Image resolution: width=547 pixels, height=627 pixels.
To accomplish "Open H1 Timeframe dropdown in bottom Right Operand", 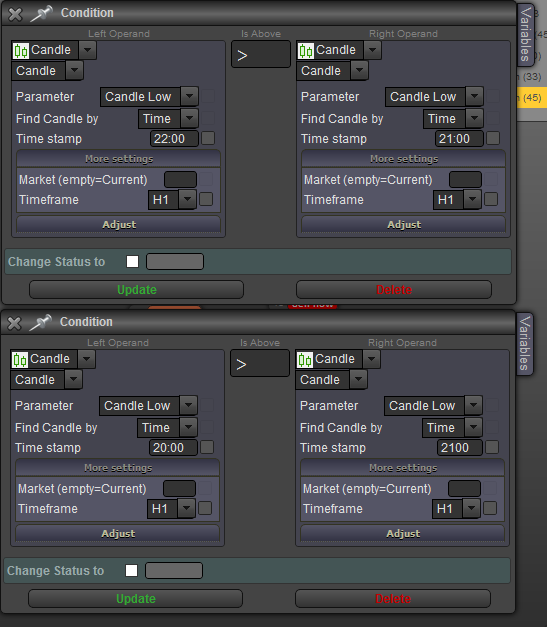I will tap(471, 508).
